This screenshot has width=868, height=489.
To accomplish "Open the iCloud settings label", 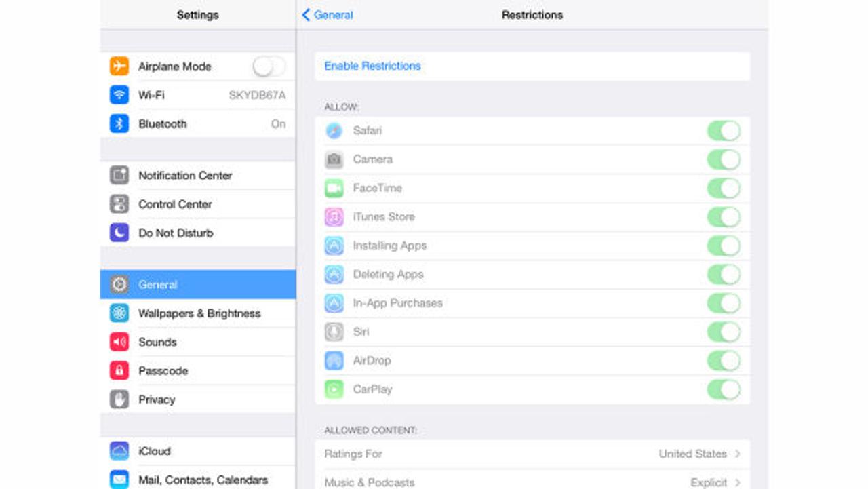I will pyautogui.click(x=154, y=451).
